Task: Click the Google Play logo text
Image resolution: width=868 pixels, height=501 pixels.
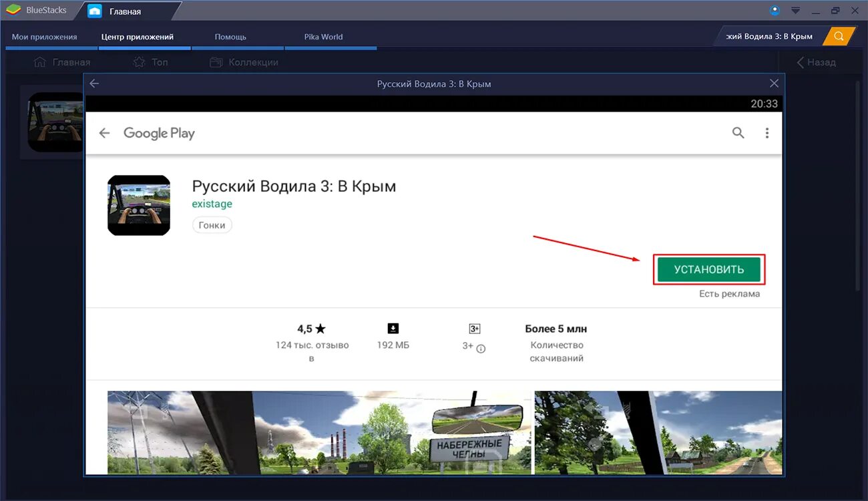Action: coord(159,133)
